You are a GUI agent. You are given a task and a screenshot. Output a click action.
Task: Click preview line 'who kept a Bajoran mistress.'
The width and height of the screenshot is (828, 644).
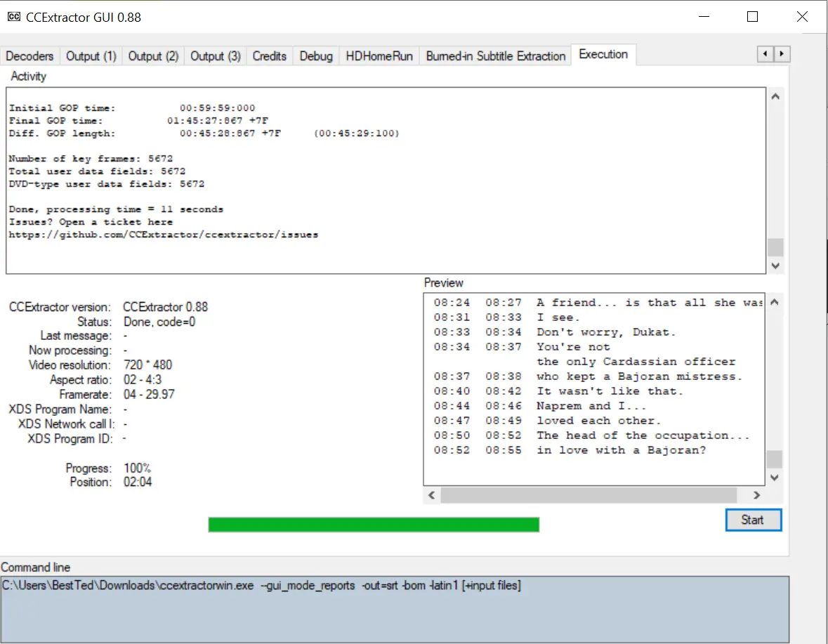[640, 376]
